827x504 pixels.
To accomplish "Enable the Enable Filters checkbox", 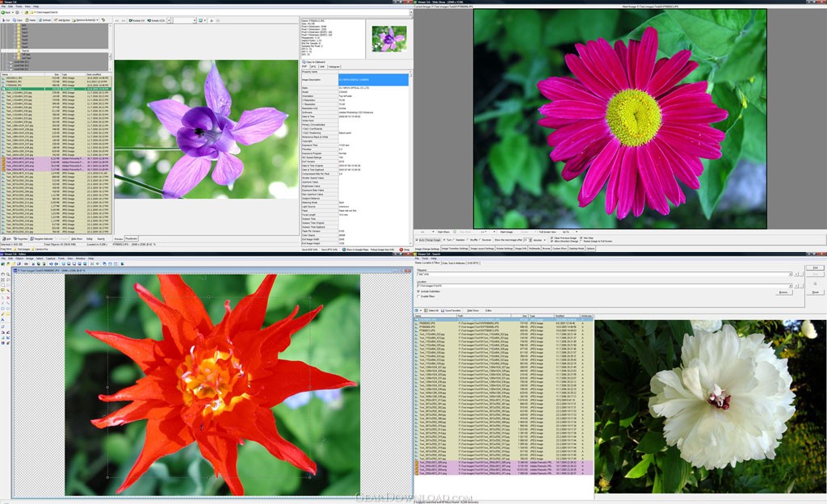I will coord(418,296).
